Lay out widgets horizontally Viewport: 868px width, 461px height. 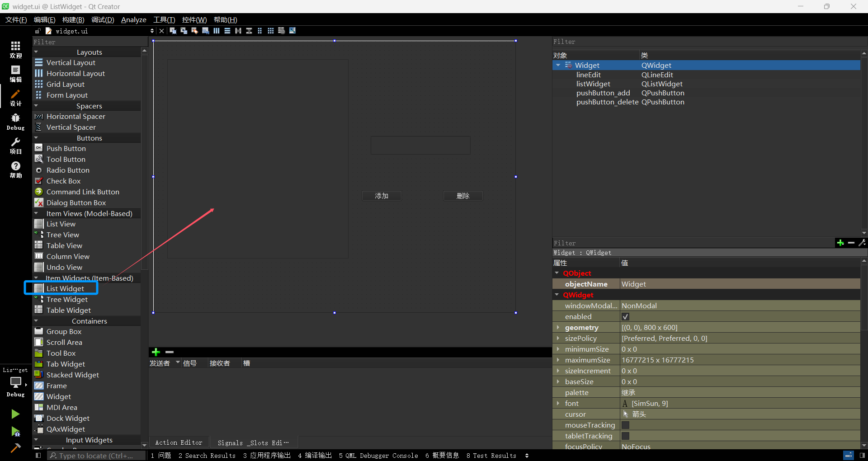tap(217, 31)
